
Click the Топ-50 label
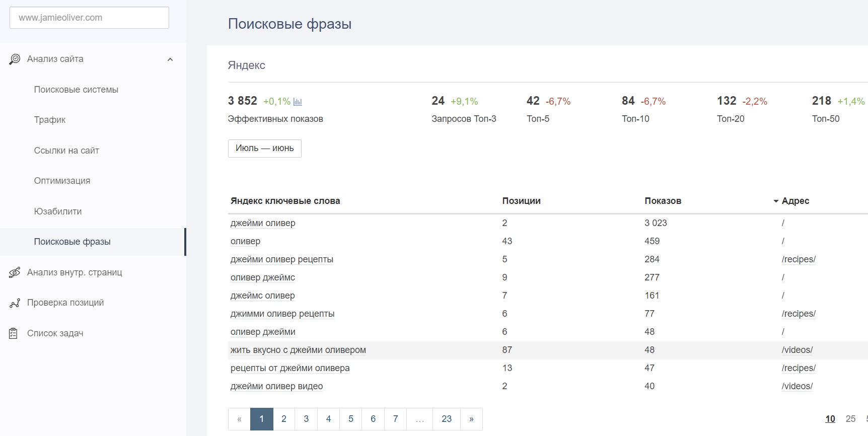[826, 119]
